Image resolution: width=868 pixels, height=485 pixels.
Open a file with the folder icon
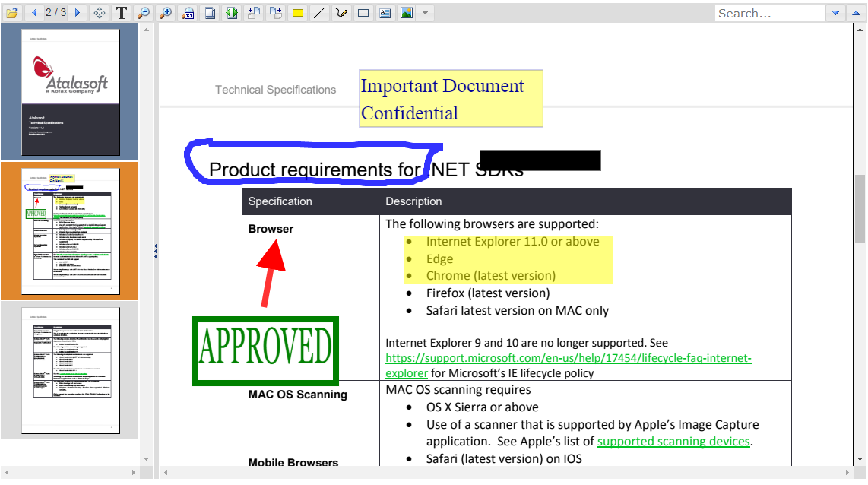point(12,13)
